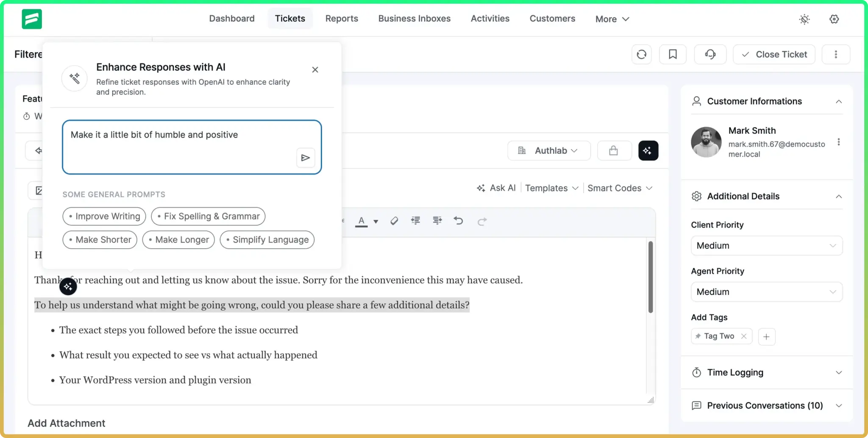Click the headset support icon

click(x=710, y=54)
